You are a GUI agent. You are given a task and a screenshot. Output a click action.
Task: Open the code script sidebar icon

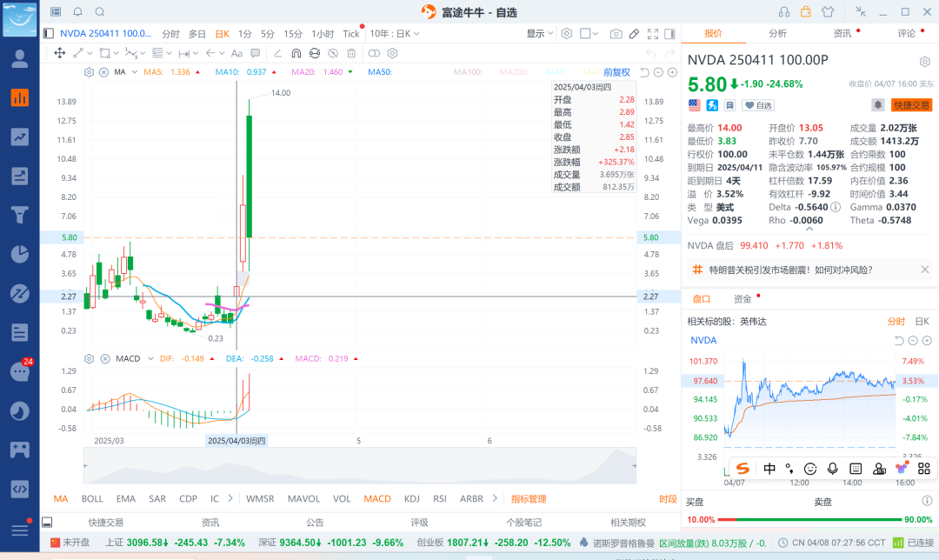(20, 489)
